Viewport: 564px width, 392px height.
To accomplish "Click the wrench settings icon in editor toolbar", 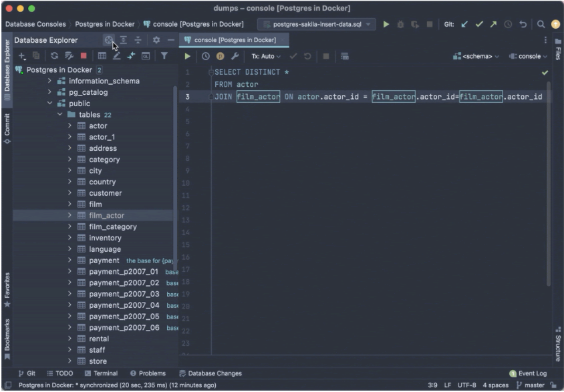I will [235, 56].
